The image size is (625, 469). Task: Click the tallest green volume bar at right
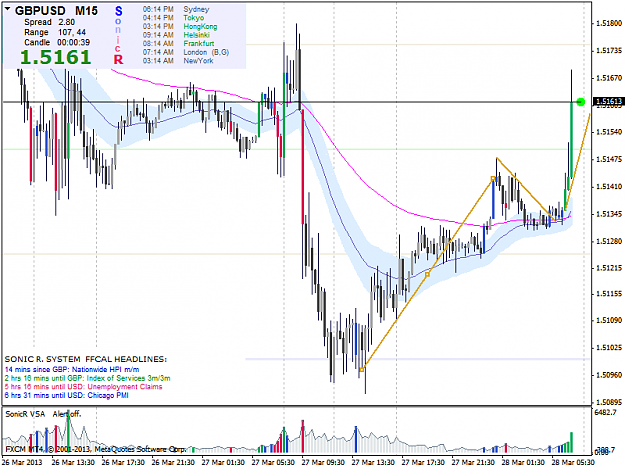(571, 442)
